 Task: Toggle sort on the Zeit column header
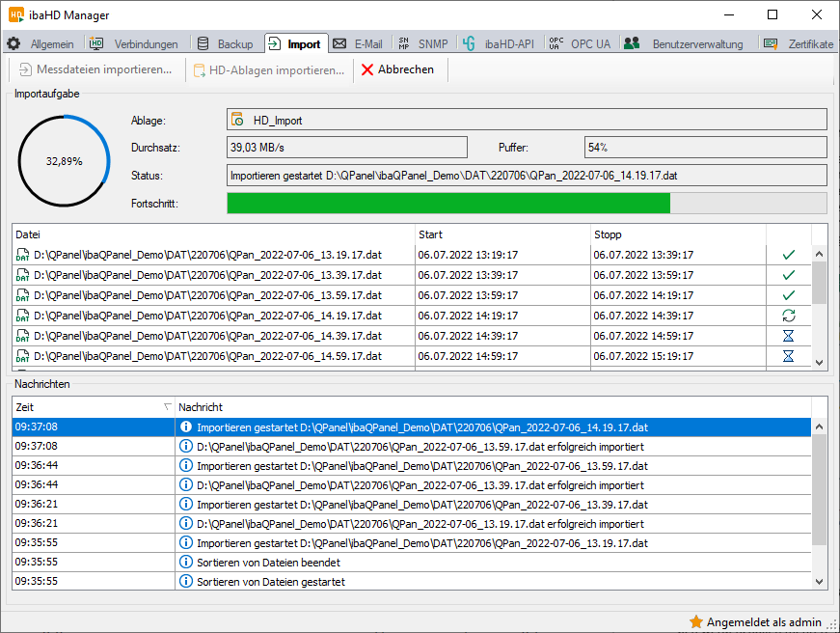pos(93,407)
